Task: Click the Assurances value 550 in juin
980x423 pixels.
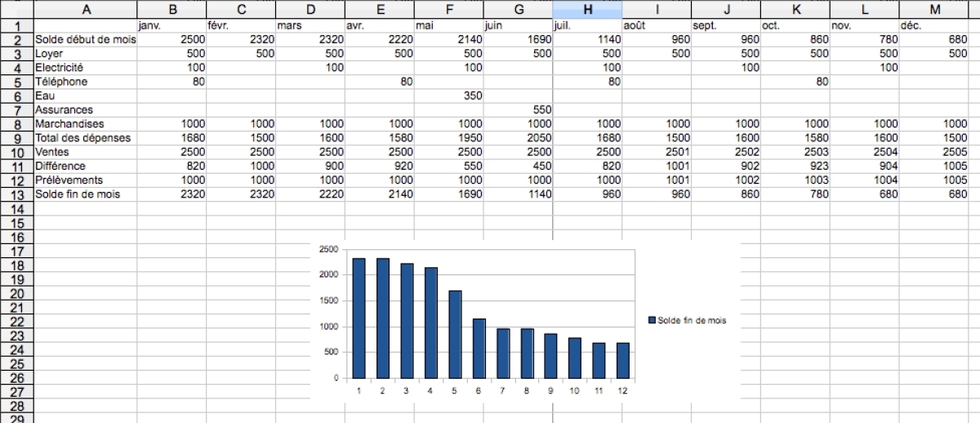Action: click(x=518, y=109)
